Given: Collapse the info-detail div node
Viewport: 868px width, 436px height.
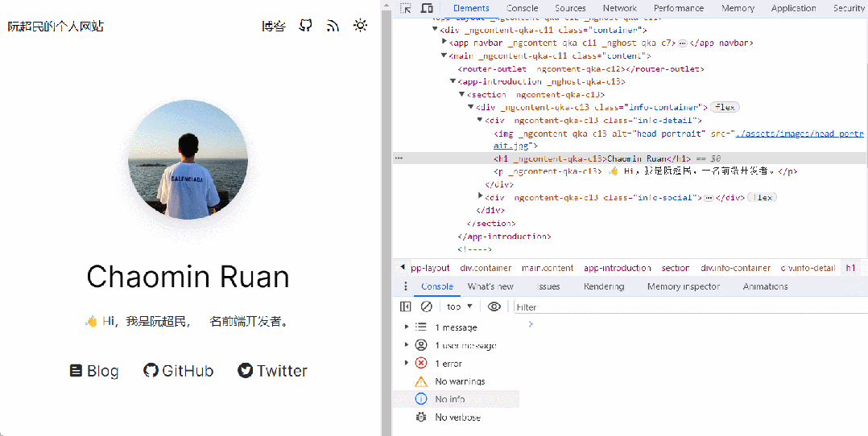Looking at the screenshot, I should (x=479, y=120).
